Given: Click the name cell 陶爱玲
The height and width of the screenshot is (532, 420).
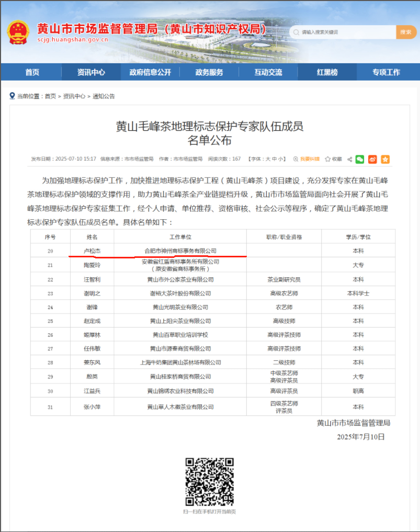Looking at the screenshot, I should (92, 265).
